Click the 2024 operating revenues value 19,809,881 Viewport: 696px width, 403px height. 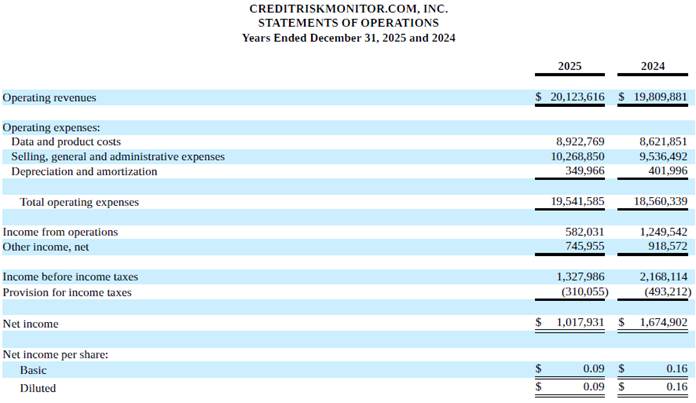pyautogui.click(x=658, y=98)
